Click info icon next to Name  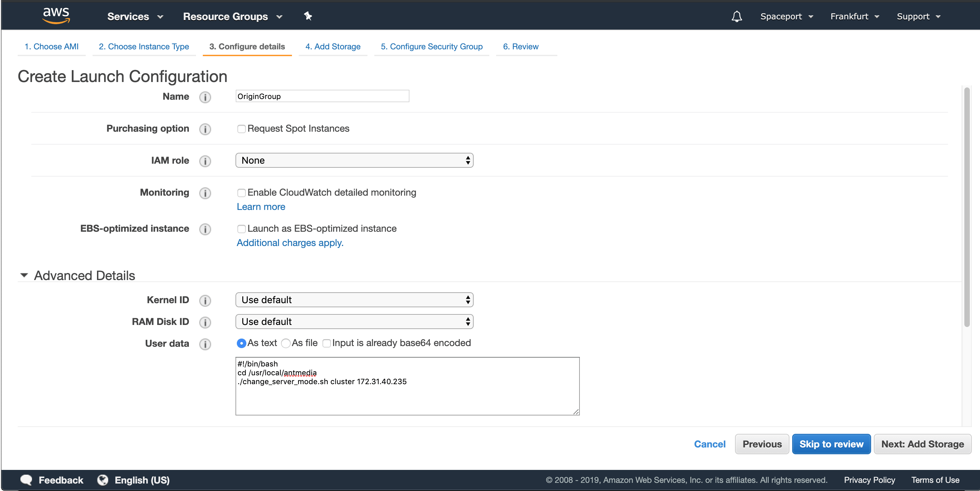(x=205, y=97)
